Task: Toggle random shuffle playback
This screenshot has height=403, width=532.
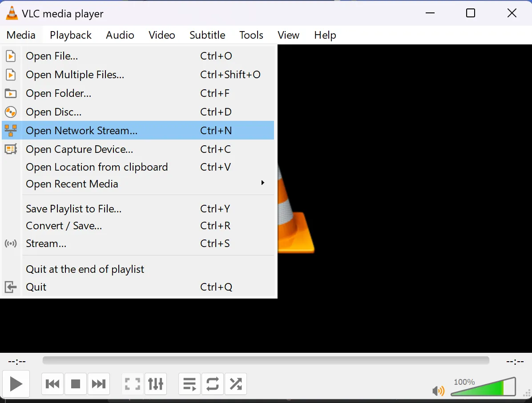Action: coord(236,384)
